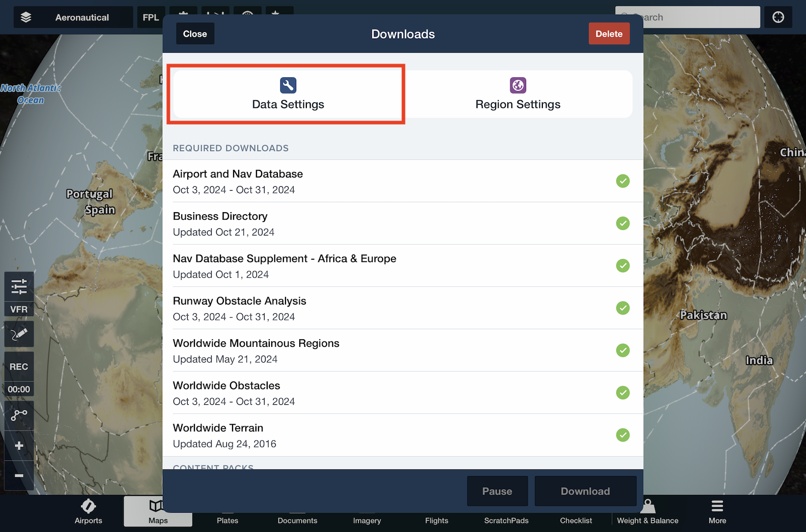Click the Download button
The height and width of the screenshot is (532, 806).
585,491
